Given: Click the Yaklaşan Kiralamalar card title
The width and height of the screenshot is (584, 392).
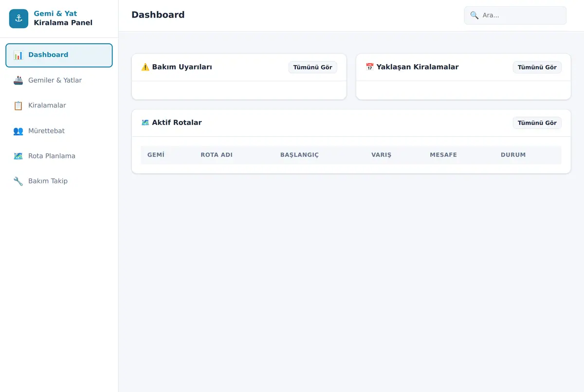Looking at the screenshot, I should (x=418, y=67).
